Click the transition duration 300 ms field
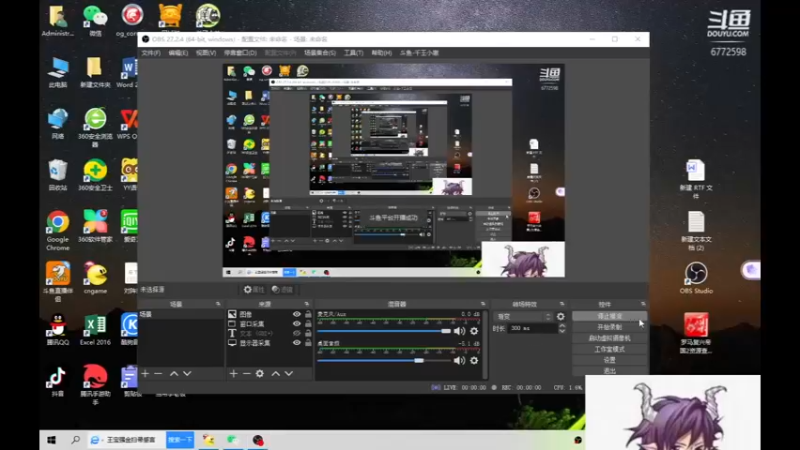This screenshot has height=450, width=800. [x=533, y=329]
